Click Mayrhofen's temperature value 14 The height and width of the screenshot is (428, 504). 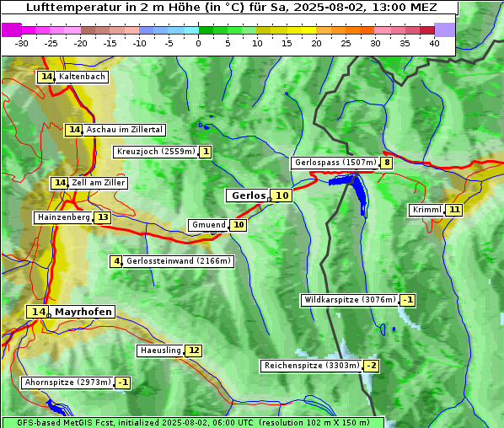tap(39, 312)
